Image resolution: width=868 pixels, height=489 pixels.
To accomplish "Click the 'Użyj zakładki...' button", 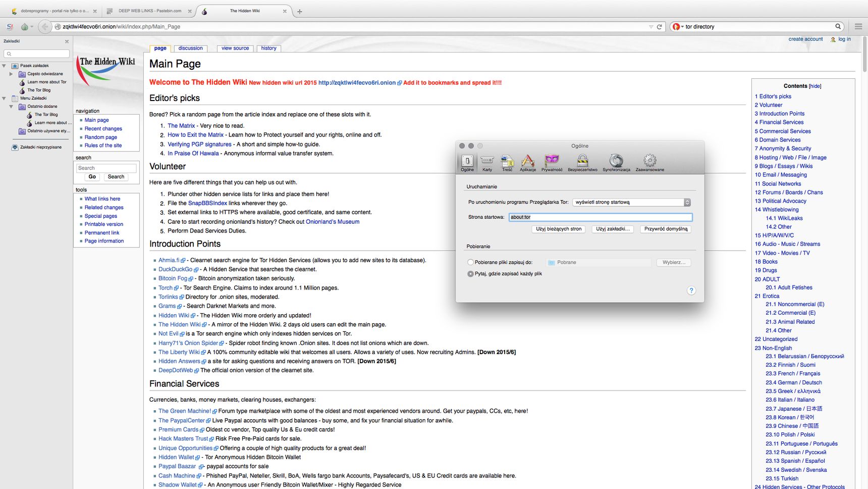I will [613, 229].
